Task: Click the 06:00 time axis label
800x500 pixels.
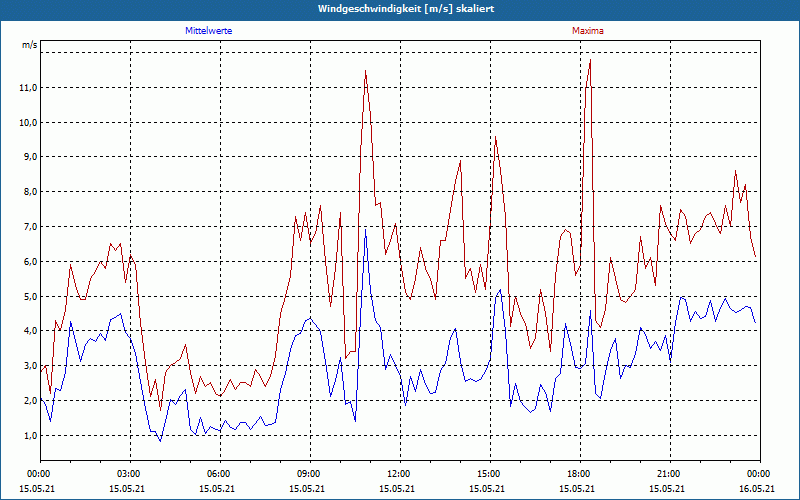Action: click(220, 474)
